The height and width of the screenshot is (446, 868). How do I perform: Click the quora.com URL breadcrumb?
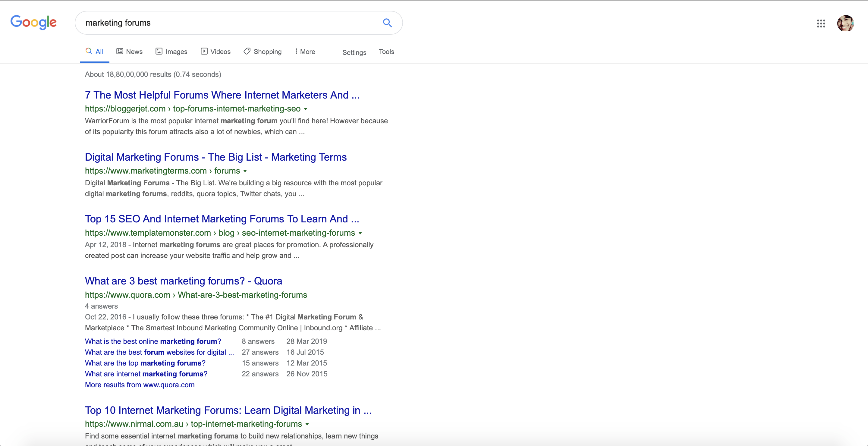pos(196,295)
